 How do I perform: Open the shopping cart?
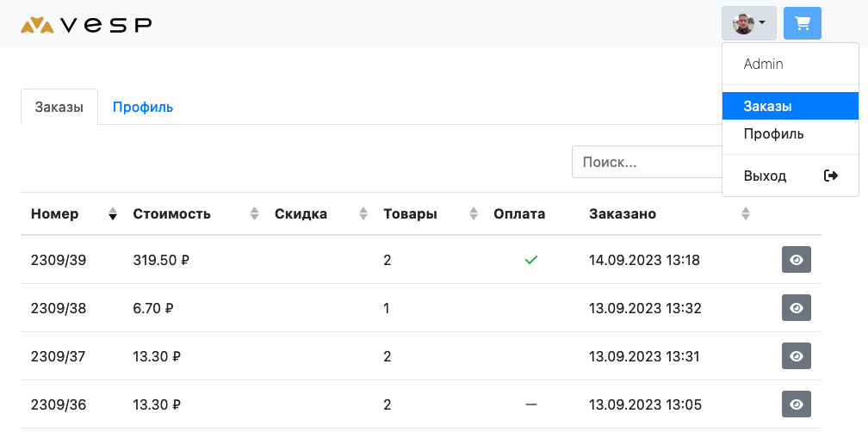click(x=803, y=23)
